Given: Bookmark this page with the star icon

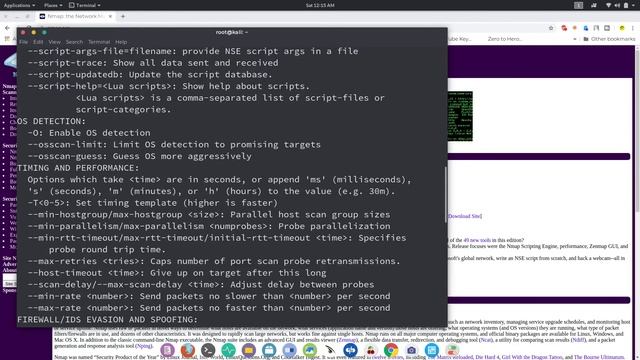Looking at the screenshot, I should coord(551,28).
